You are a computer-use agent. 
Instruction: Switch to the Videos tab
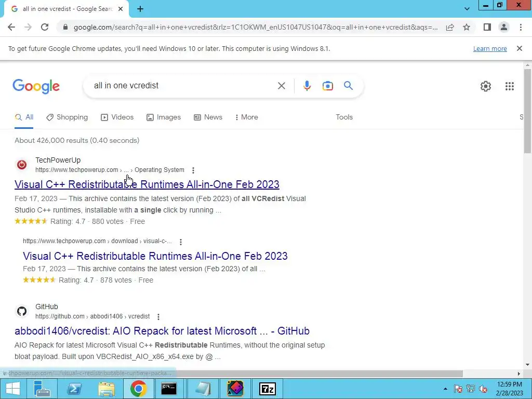pyautogui.click(x=117, y=117)
